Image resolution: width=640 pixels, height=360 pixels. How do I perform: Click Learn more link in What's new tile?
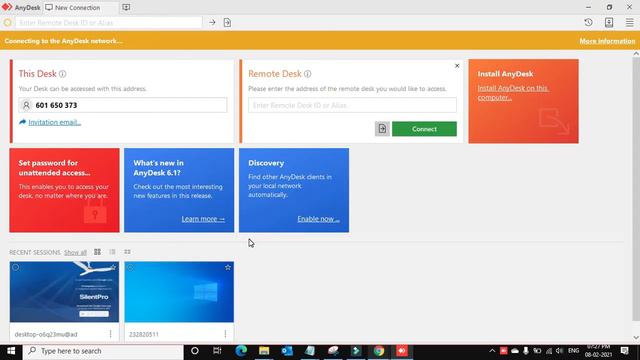pos(203,219)
